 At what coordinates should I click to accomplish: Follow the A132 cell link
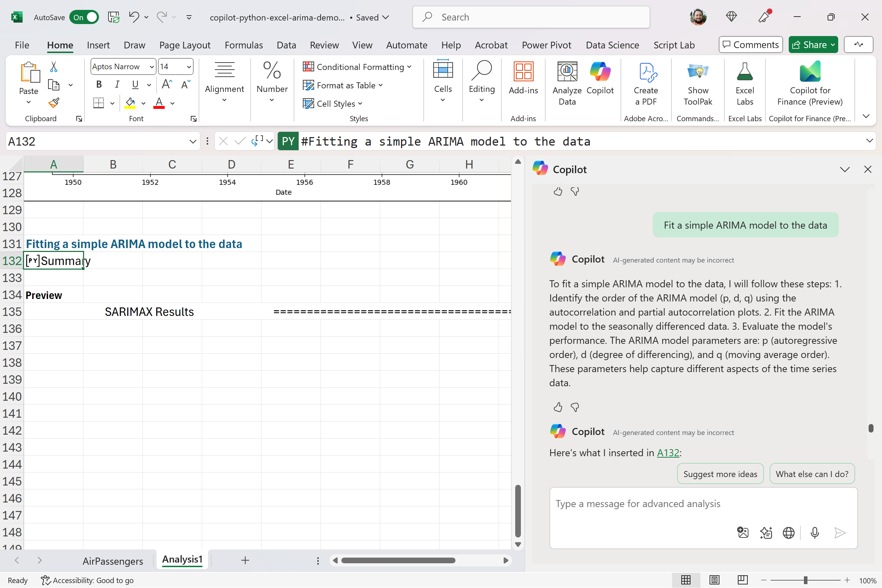(x=668, y=453)
